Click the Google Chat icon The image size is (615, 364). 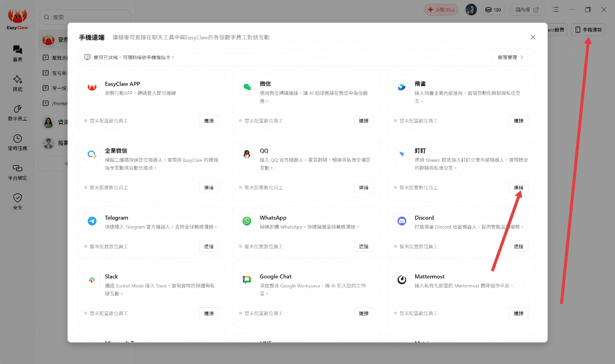point(247,280)
